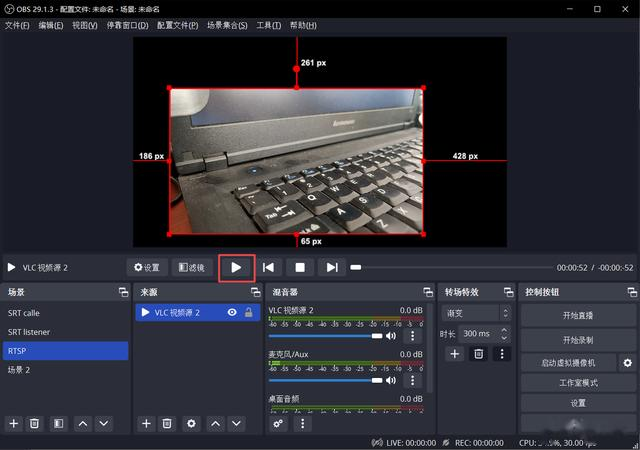Move source down in the list

pyautogui.click(x=236, y=423)
